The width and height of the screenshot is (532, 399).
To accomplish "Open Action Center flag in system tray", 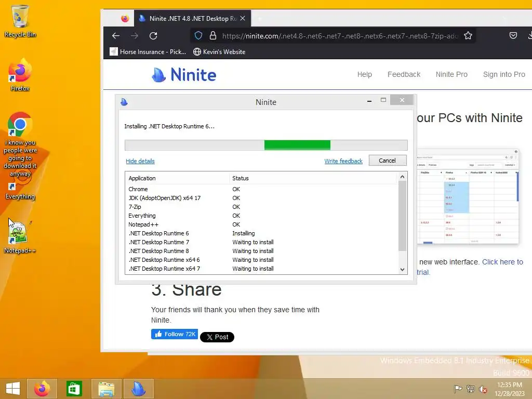I will [458, 389].
